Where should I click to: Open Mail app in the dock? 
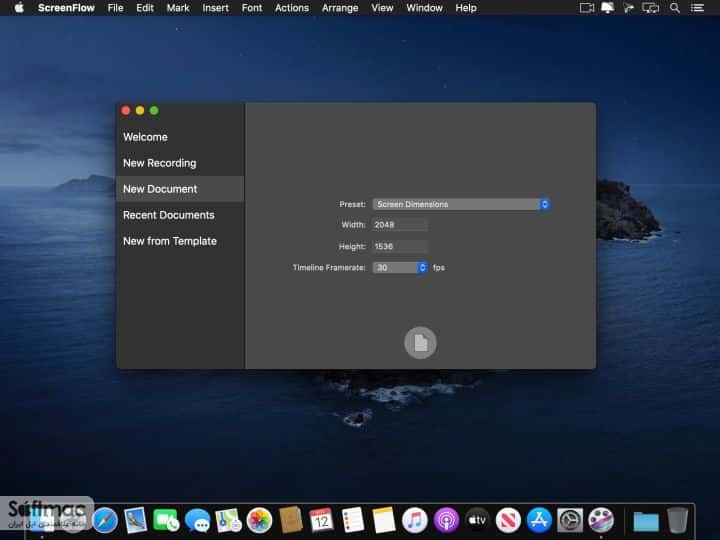(x=135, y=520)
